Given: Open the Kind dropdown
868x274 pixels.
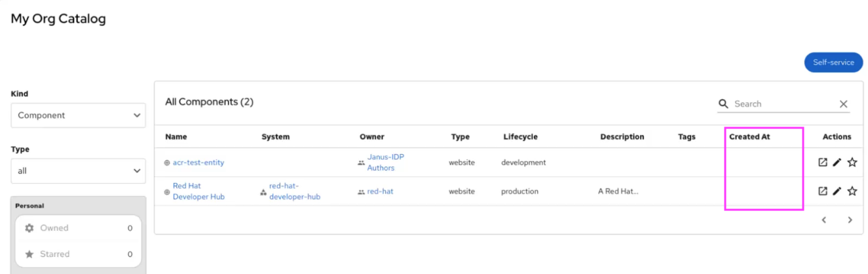Looking at the screenshot, I should [x=78, y=115].
